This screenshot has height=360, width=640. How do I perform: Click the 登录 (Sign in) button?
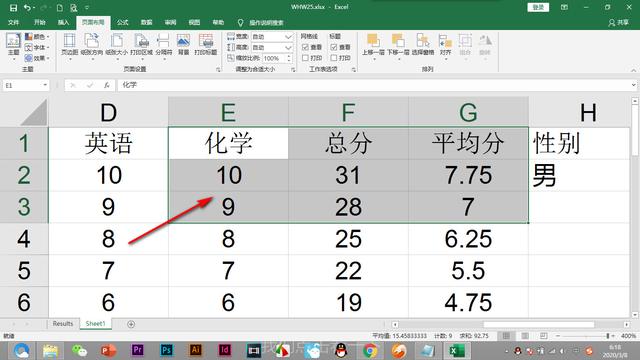click(x=538, y=7)
